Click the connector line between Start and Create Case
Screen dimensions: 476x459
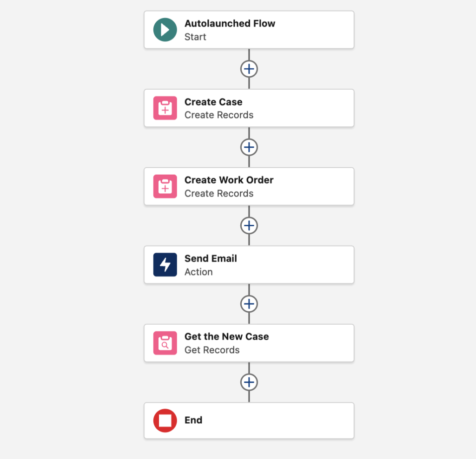click(249, 56)
